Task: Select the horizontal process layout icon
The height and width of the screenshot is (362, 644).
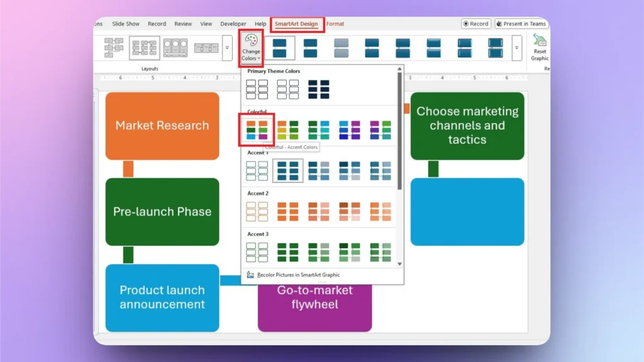Action: pyautogui.click(x=206, y=47)
